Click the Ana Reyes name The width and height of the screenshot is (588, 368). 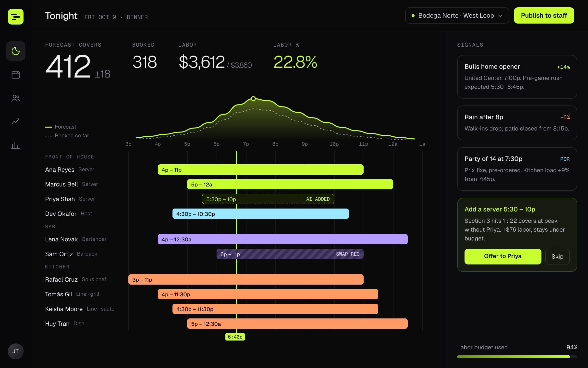(60, 170)
